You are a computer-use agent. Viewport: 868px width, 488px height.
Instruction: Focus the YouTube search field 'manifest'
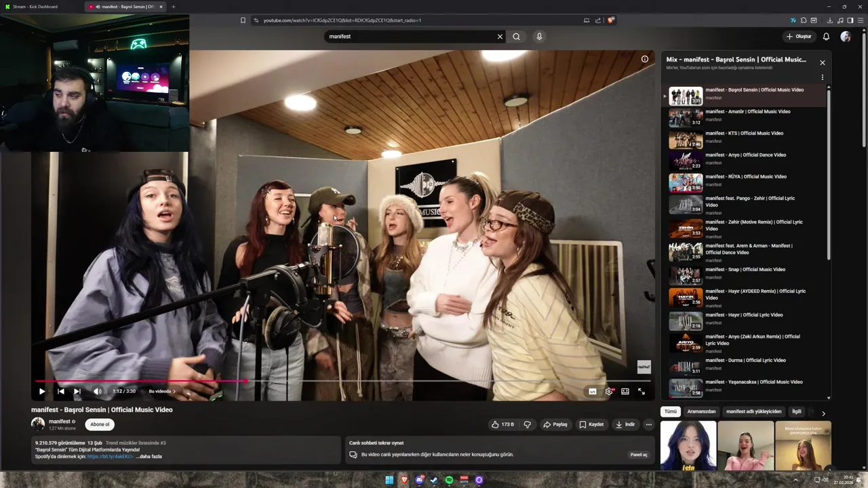click(x=410, y=37)
